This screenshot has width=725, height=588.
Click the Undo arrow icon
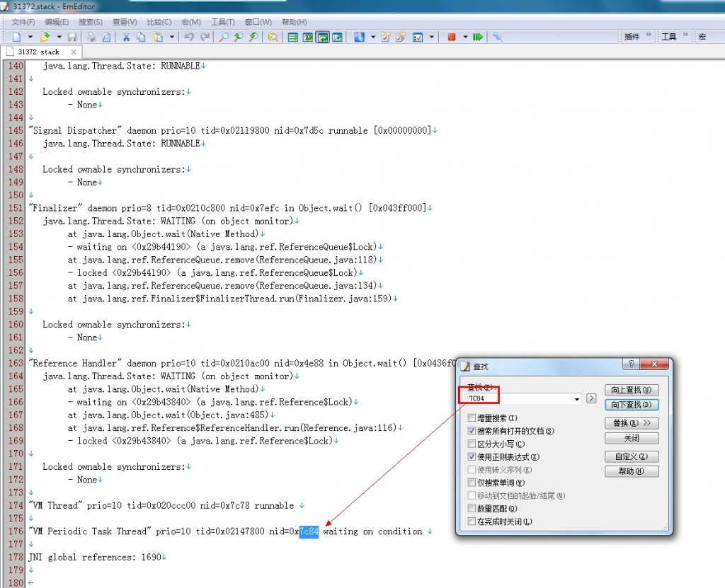click(189, 37)
